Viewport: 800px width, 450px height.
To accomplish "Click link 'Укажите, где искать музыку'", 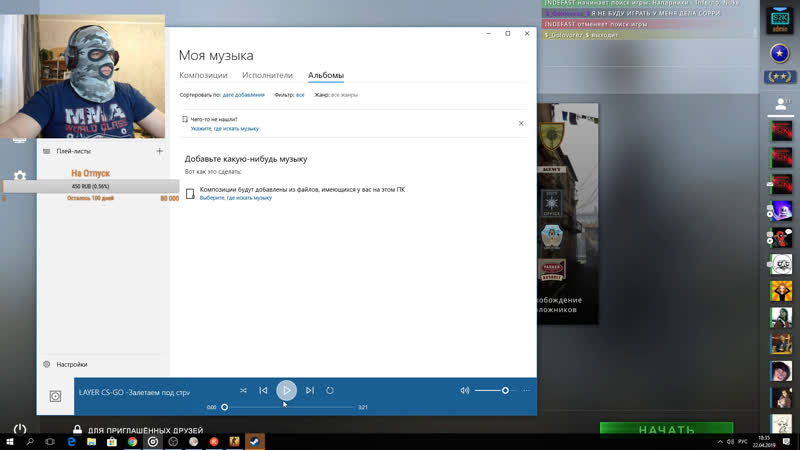I will click(x=224, y=129).
